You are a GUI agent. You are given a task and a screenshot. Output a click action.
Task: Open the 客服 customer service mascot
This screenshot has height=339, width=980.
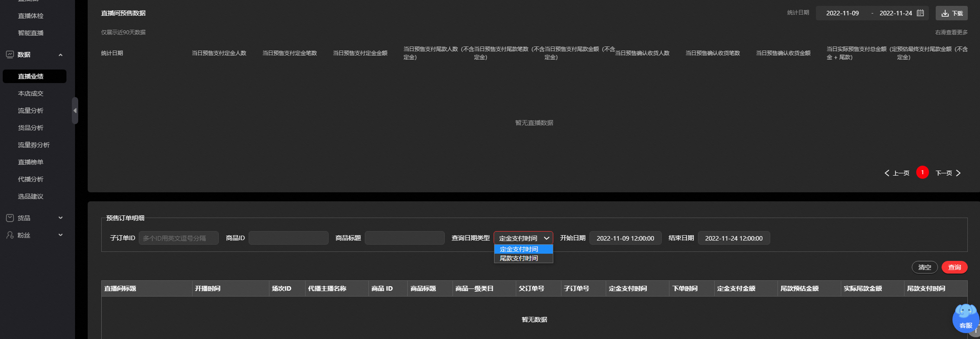click(x=965, y=318)
